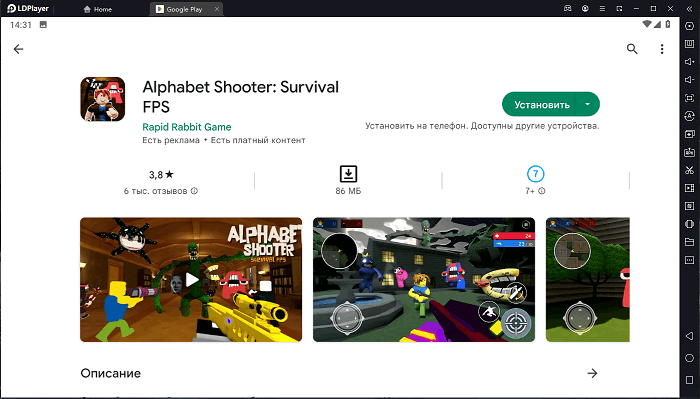The image size is (700, 399).
Task: Click the sidebar auto-rotate icon
Action: (x=689, y=116)
